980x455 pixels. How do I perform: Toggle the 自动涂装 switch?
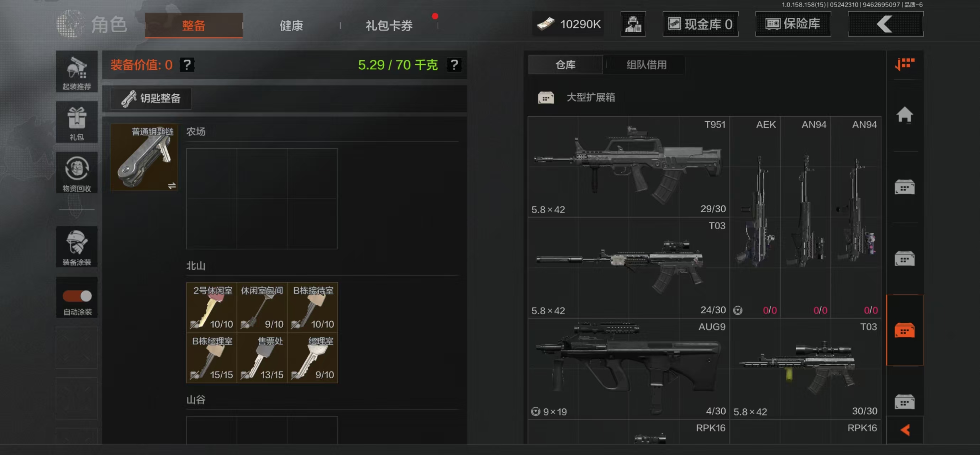point(77,296)
